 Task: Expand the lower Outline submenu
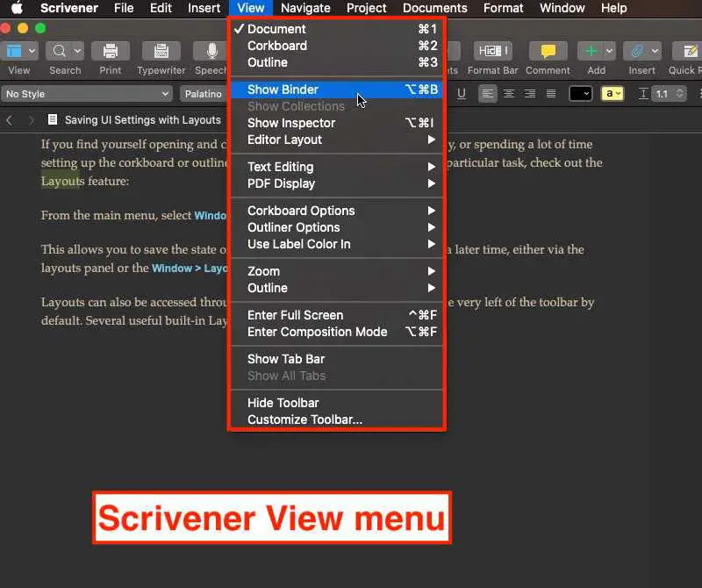click(x=336, y=288)
